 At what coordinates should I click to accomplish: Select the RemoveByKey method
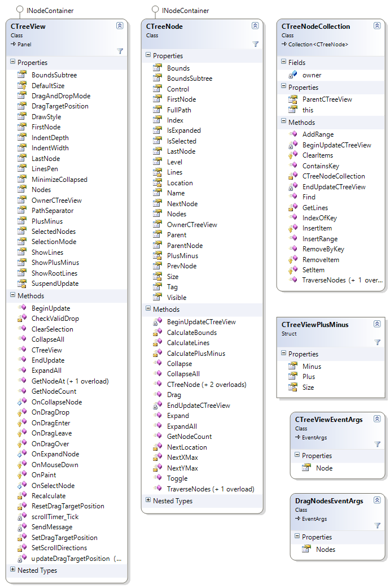323,249
